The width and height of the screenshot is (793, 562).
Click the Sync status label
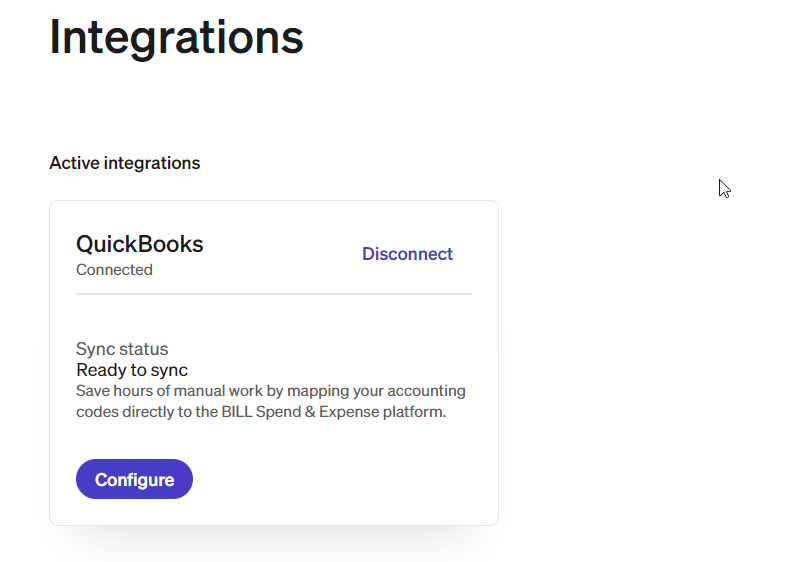[122, 349]
